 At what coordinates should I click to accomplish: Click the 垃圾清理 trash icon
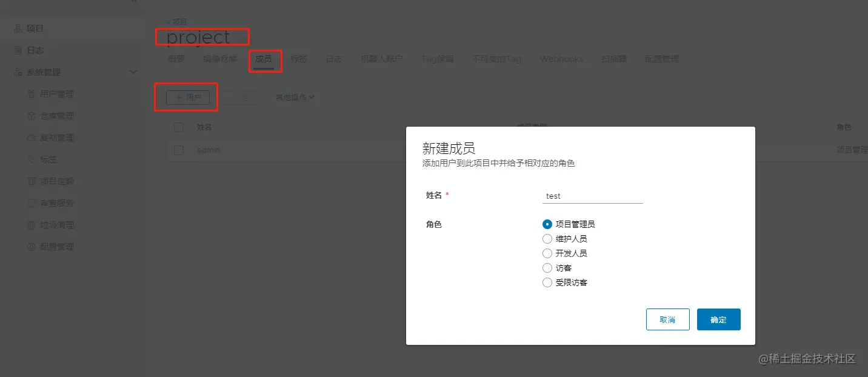coord(32,225)
